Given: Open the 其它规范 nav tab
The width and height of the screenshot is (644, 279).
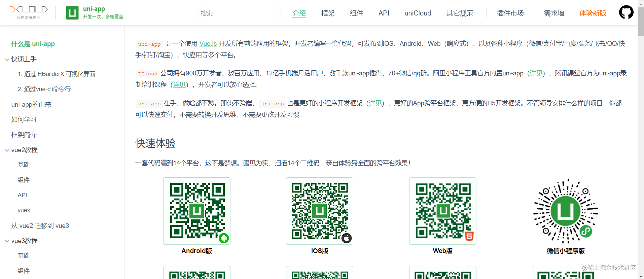Looking at the screenshot, I should [x=460, y=13].
